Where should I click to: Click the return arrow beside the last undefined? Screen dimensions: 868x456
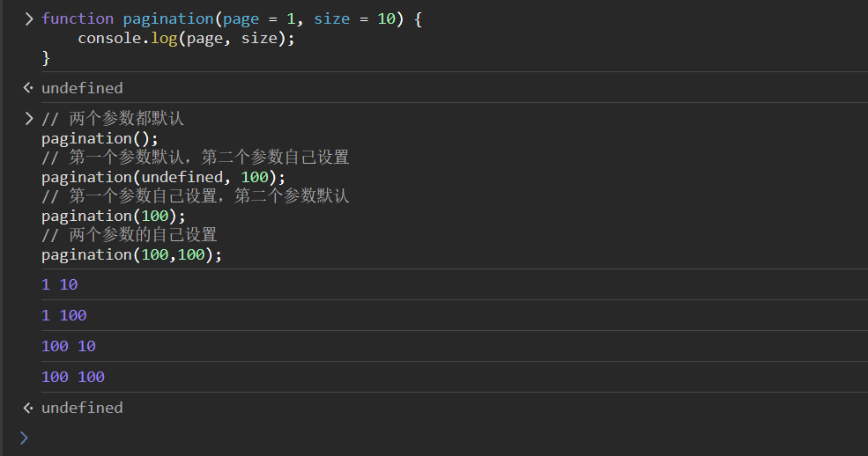[x=28, y=408]
